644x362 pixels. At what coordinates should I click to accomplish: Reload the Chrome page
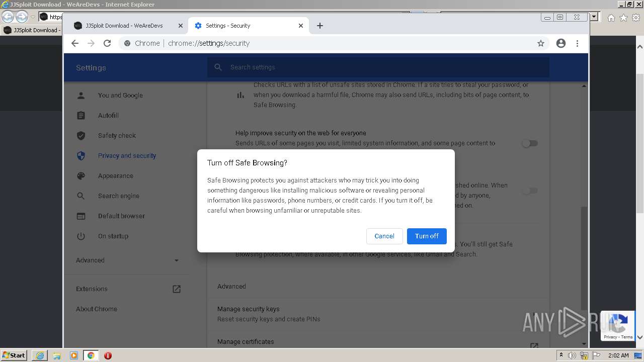click(107, 43)
